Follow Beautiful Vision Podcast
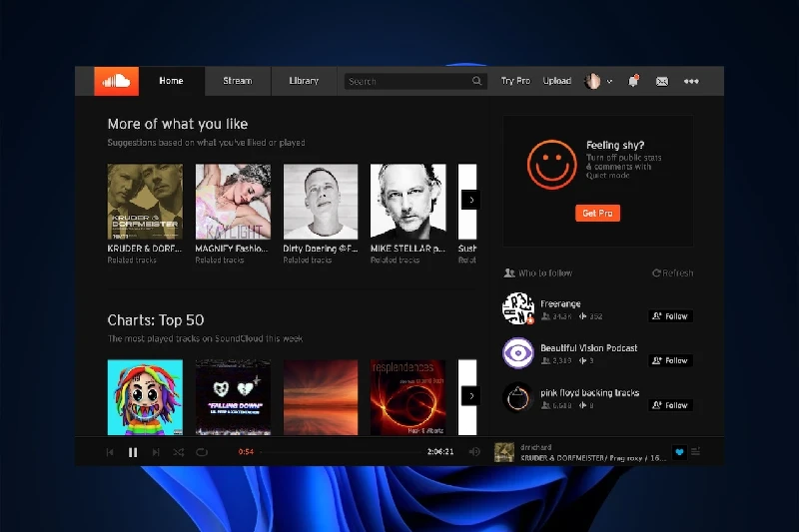 tap(670, 360)
